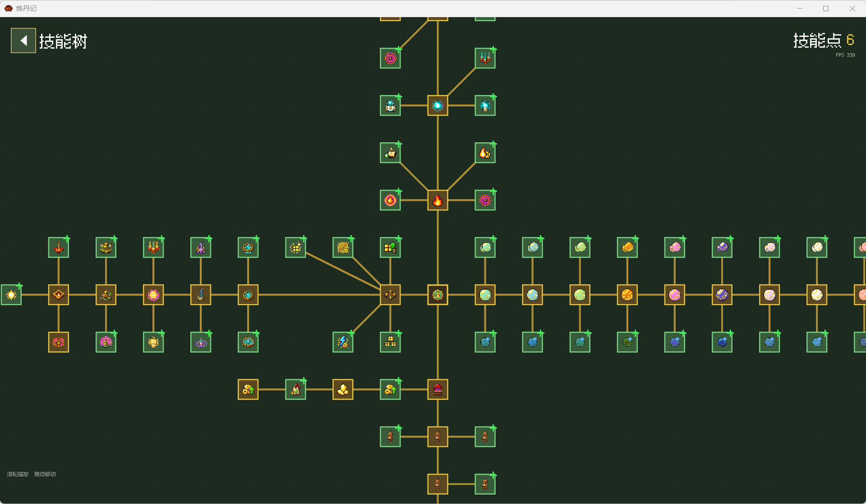Select the magenta-ringed sun orb node
Viewport: 866px width, 504px height.
[x=153, y=295]
